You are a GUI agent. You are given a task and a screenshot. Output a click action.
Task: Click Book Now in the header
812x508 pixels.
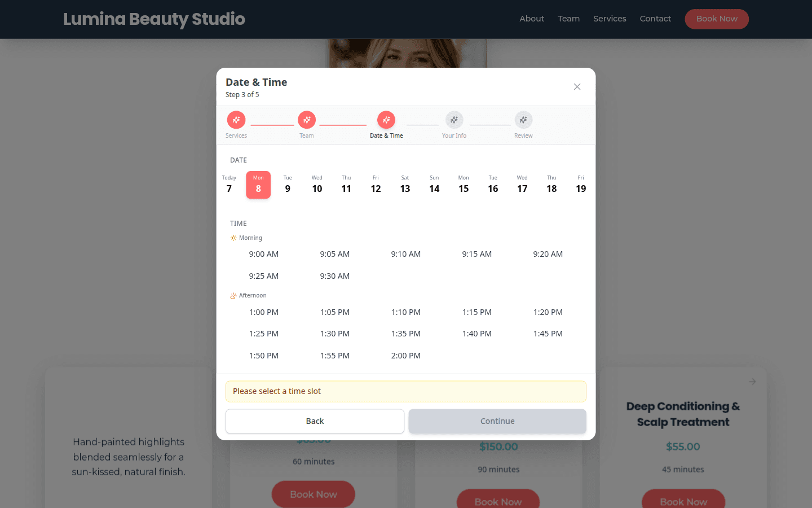tap(717, 19)
